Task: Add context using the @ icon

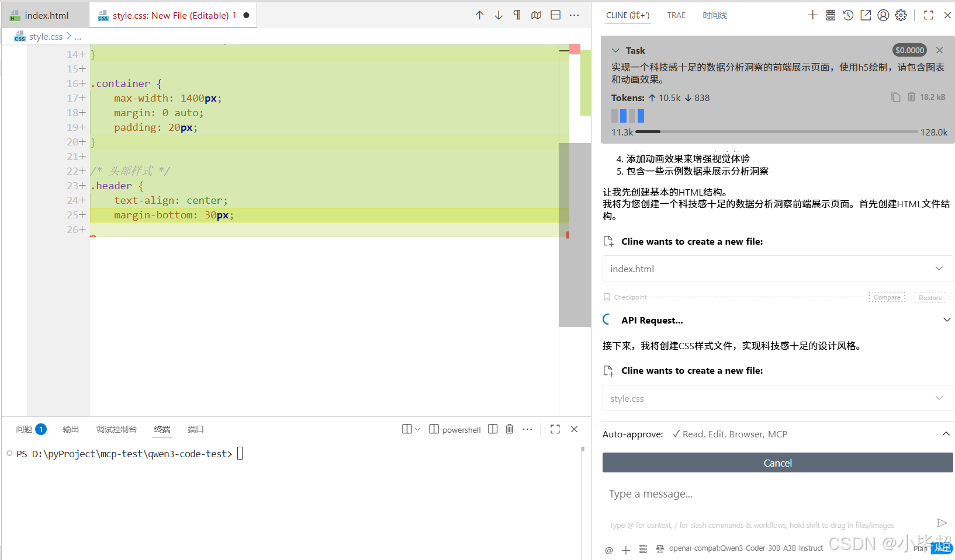Action: pos(608,549)
